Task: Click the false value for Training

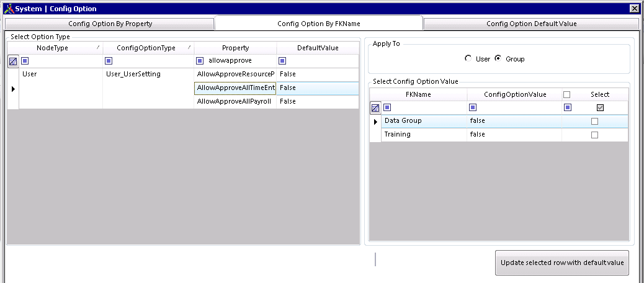Action: pos(514,135)
